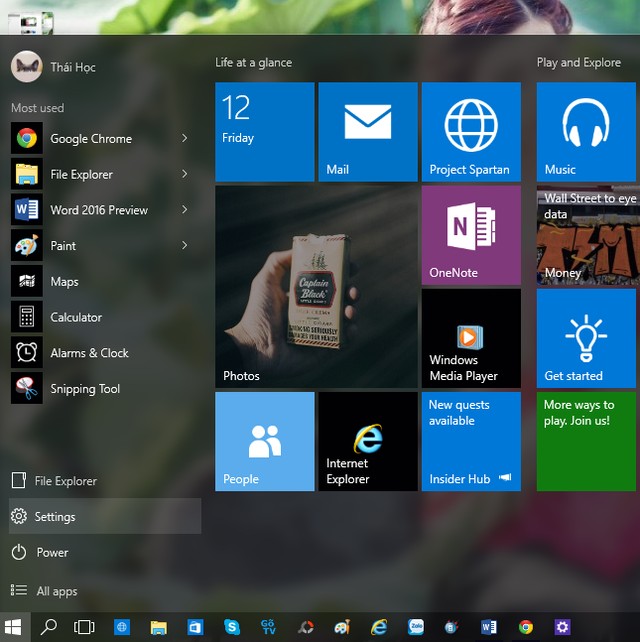The image size is (640, 642).
Task: Open the Music tile with headphones
Action: pos(586,132)
